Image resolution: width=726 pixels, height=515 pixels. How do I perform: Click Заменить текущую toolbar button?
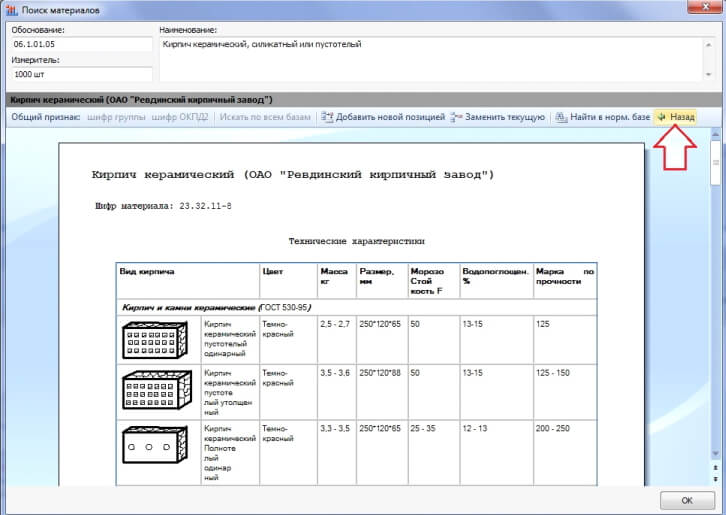[497, 117]
